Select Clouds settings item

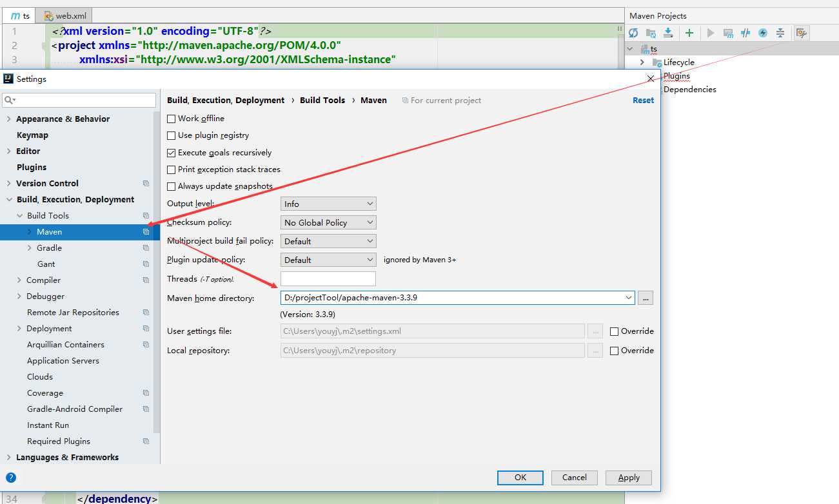40,377
